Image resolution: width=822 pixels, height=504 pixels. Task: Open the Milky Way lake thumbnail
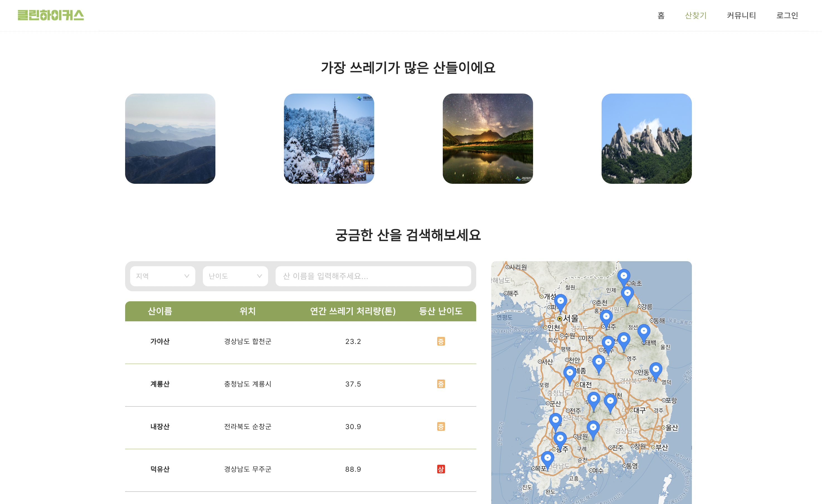coord(487,139)
